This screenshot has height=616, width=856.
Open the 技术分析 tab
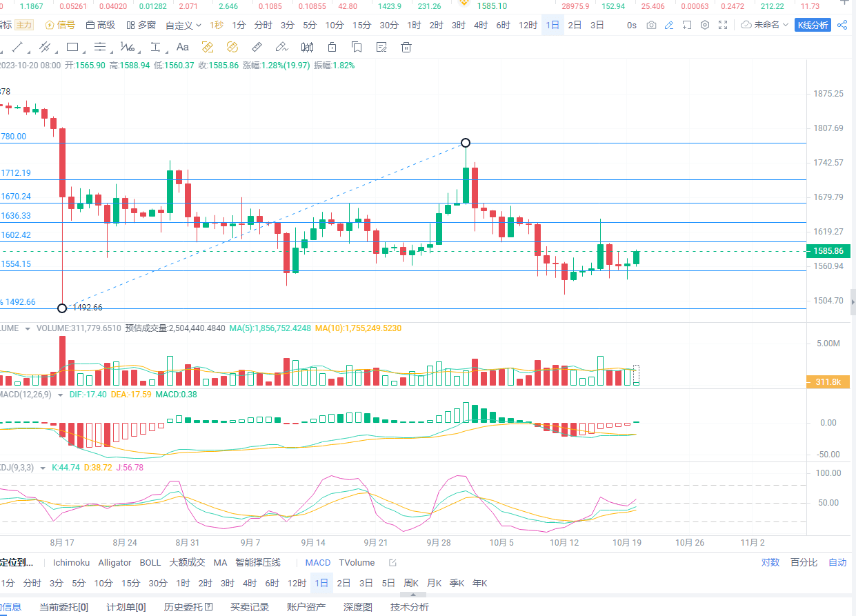(410, 607)
